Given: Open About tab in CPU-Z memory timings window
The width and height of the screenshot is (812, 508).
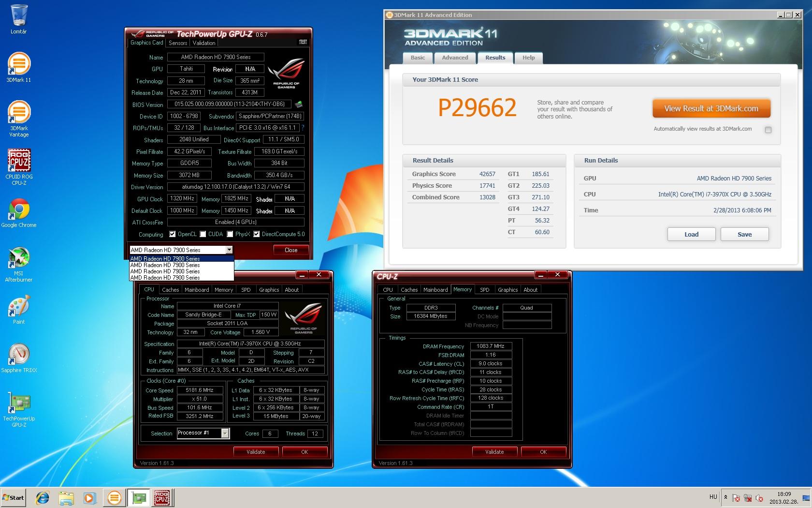Looking at the screenshot, I should pos(530,290).
